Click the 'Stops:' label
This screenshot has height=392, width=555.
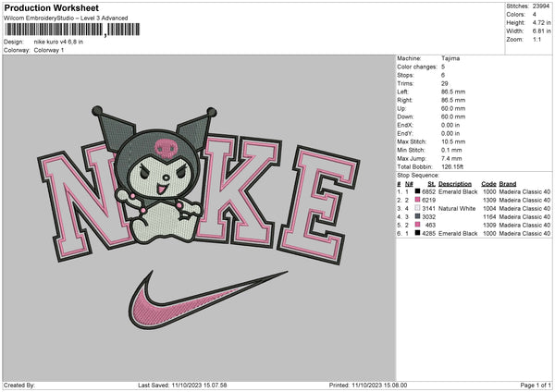tap(405, 75)
